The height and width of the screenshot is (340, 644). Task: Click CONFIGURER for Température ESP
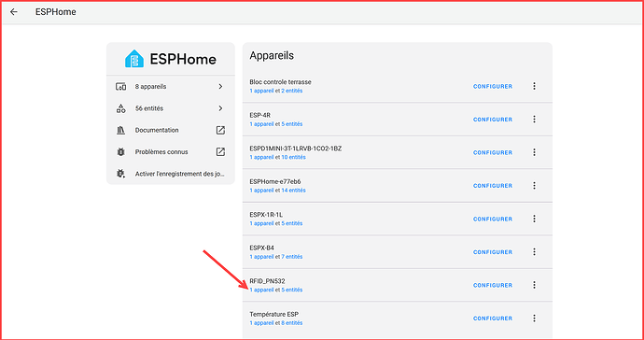(x=493, y=319)
